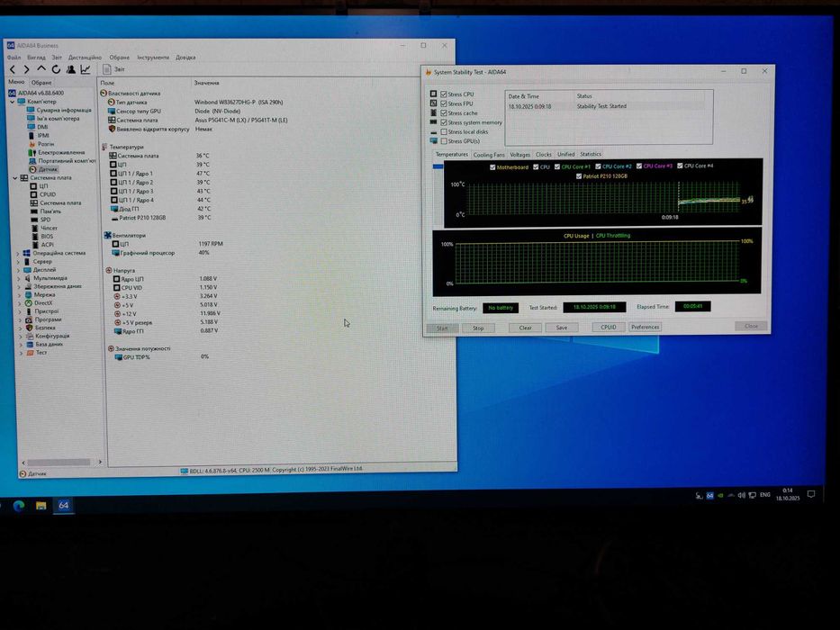
Task: Expand the Мережа tree node
Action: coord(19,295)
